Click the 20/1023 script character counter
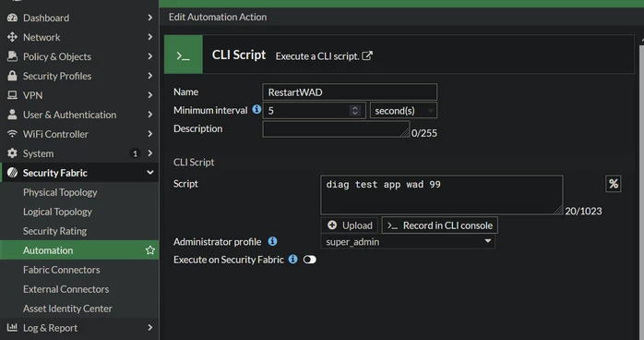Screen dimensions: 644x340 pos(583,211)
